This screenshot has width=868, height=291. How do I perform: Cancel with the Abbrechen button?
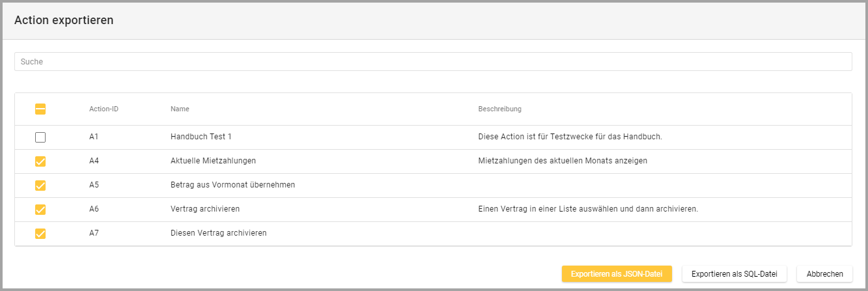[x=824, y=274]
